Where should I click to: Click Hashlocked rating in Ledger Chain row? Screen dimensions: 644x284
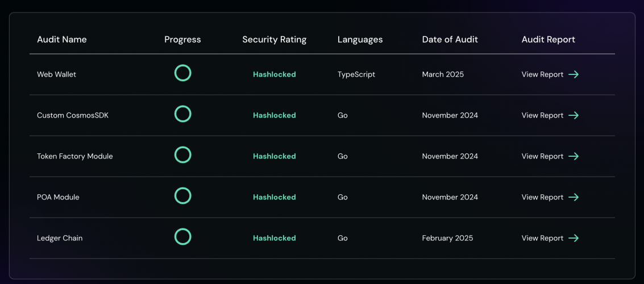point(275,238)
